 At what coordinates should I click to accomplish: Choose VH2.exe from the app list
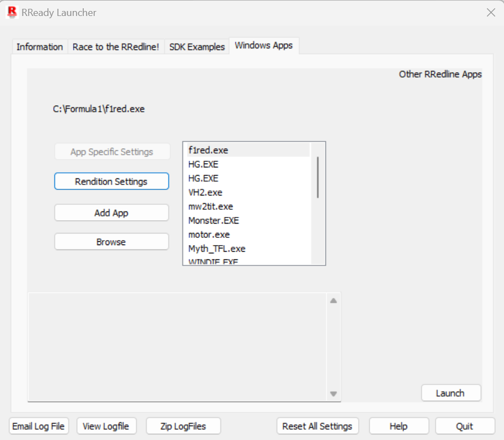[248, 193]
